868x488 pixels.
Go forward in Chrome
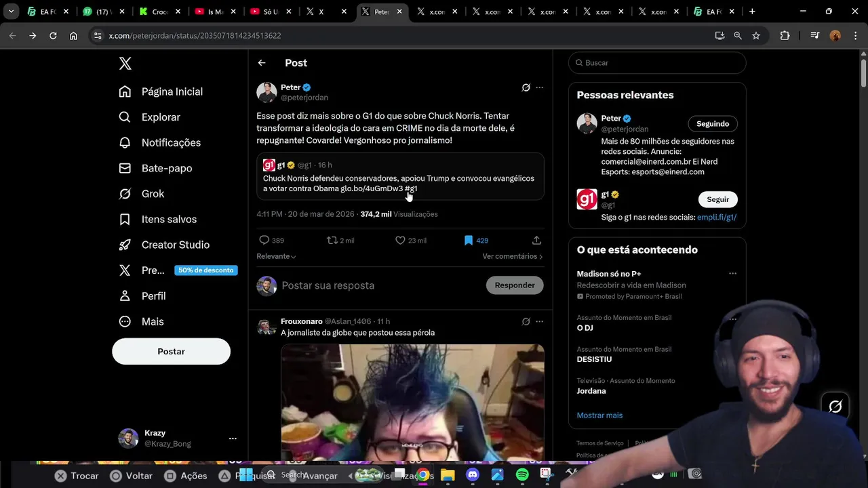coord(33,35)
